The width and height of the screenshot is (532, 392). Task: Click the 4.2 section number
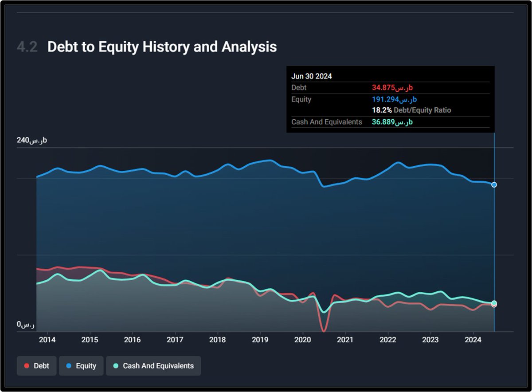point(27,47)
